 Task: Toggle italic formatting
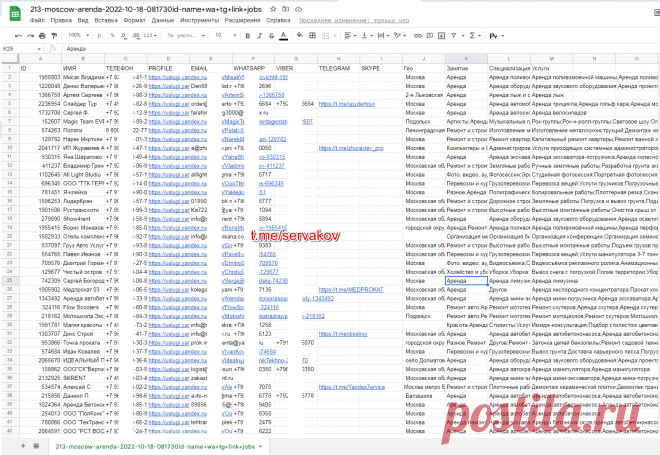click(259, 36)
